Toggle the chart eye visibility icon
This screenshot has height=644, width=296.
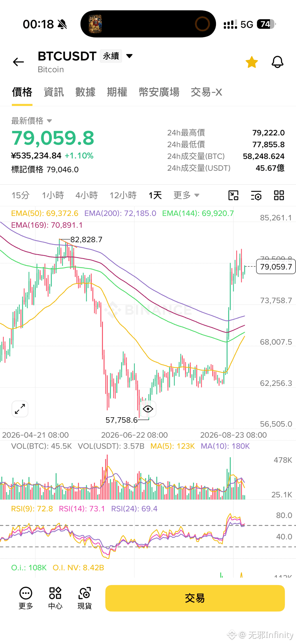click(148, 409)
